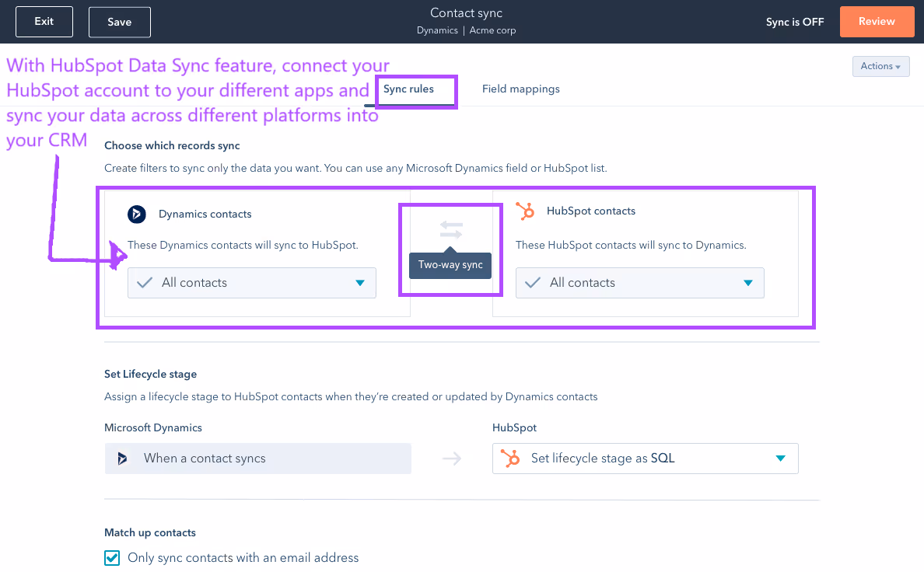The width and height of the screenshot is (924, 572).
Task: Open the HubSpot All contacts dropdown
Action: (x=748, y=282)
